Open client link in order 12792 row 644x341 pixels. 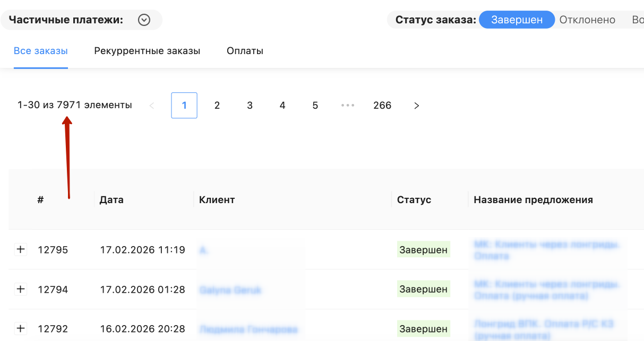click(248, 329)
